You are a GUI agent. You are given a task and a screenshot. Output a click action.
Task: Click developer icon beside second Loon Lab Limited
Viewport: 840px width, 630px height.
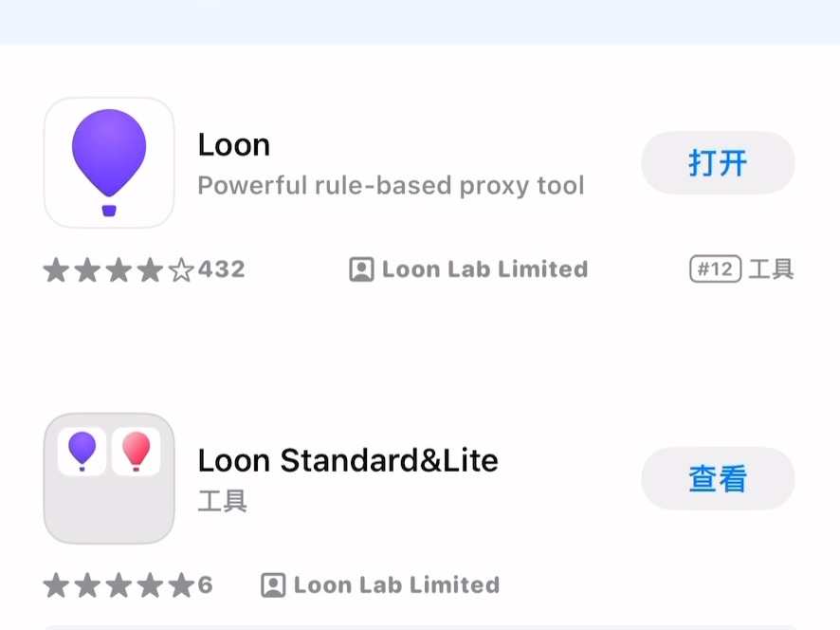tap(273, 585)
